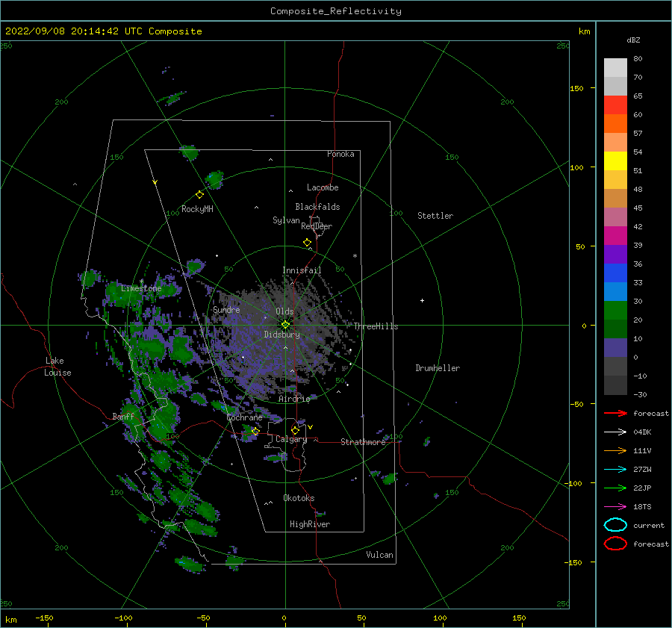Click the yellow diamond marker below RedDeer

click(307, 242)
